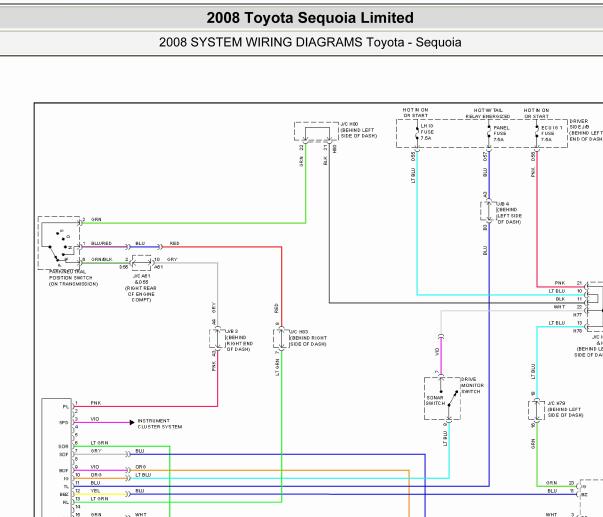Click the 'GRN/BLK' wire label

click(x=101, y=259)
